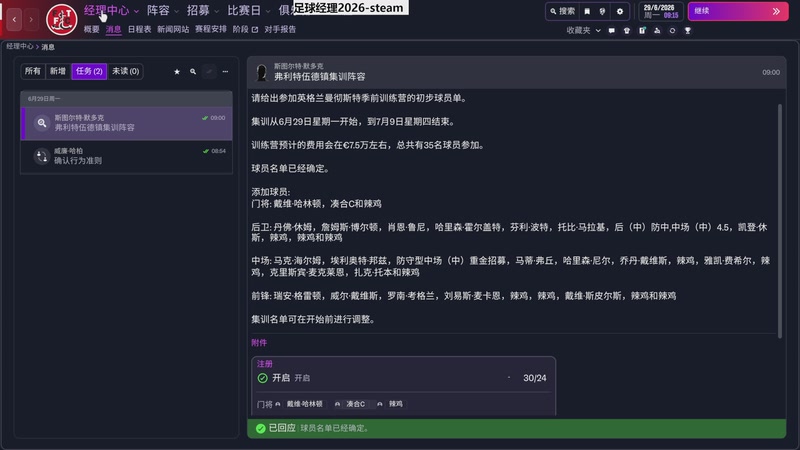
Task: Click the double-arrow icon on the 继续 button
Action: [776, 11]
